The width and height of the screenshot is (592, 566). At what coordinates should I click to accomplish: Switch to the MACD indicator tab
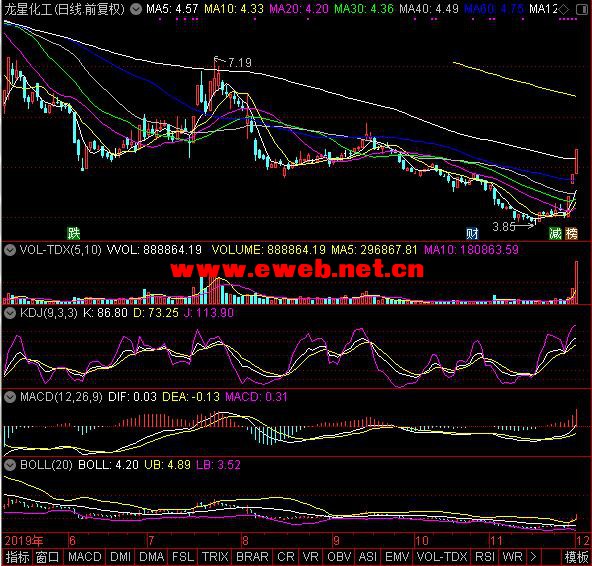click(x=85, y=557)
